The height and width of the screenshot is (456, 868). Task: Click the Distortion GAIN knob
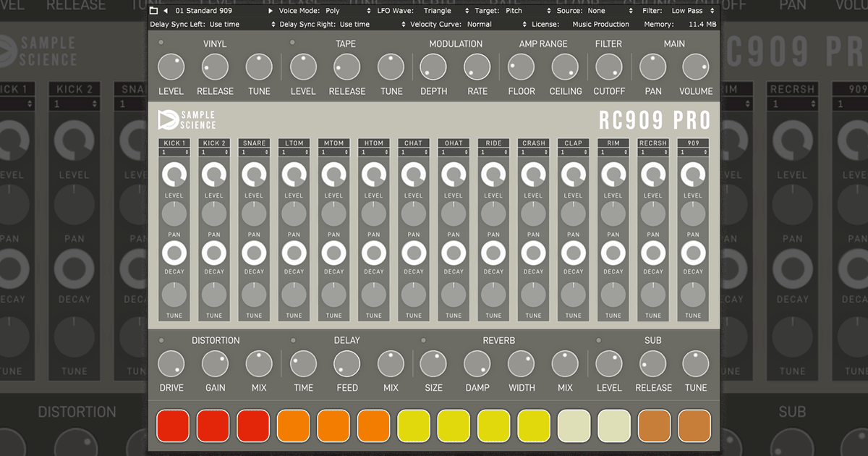pyautogui.click(x=215, y=363)
